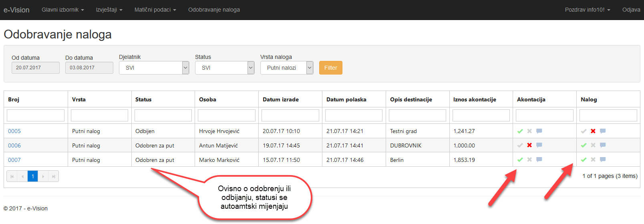This screenshot has height=224, width=644.
Task: Open order link 0006
Action: pos(14,145)
